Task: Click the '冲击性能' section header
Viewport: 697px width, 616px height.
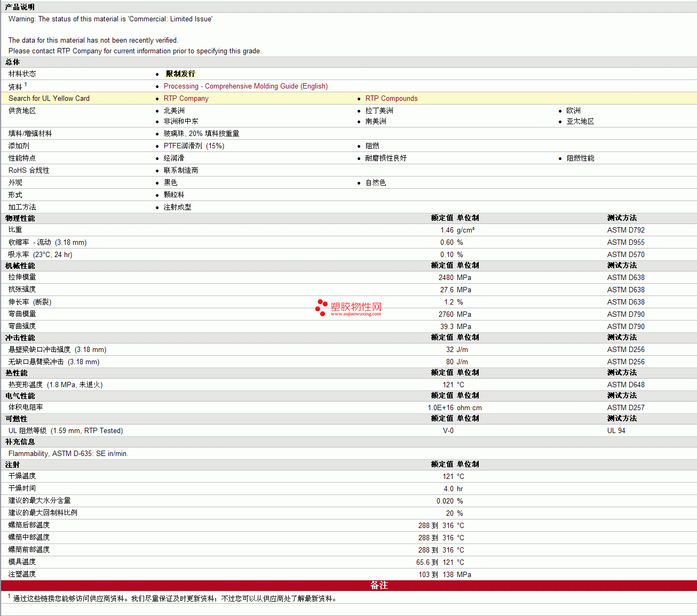Action: tap(20, 338)
